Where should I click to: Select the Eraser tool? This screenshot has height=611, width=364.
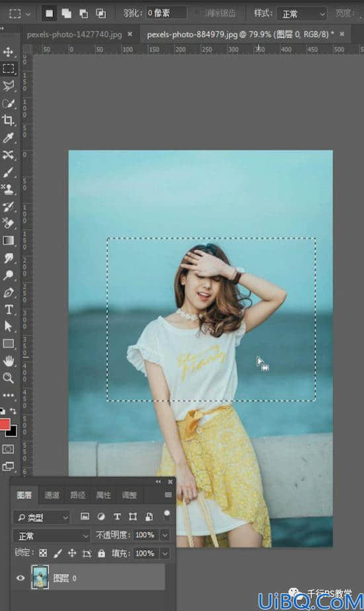pyautogui.click(x=8, y=223)
